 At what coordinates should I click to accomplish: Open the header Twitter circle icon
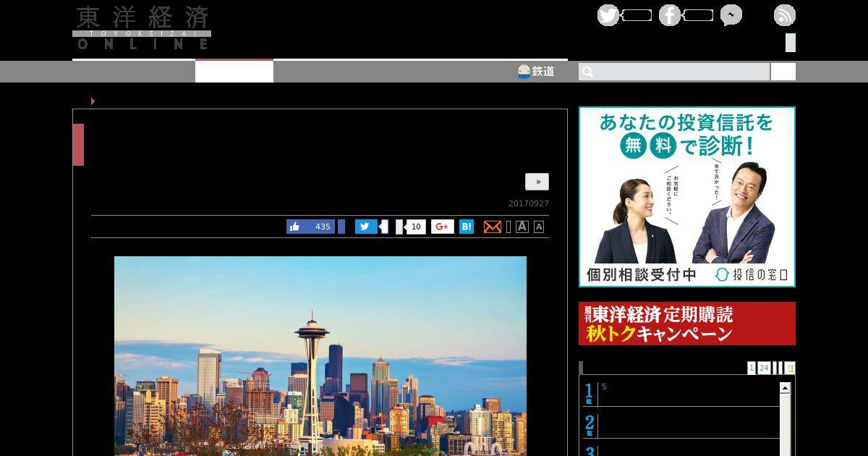(608, 15)
